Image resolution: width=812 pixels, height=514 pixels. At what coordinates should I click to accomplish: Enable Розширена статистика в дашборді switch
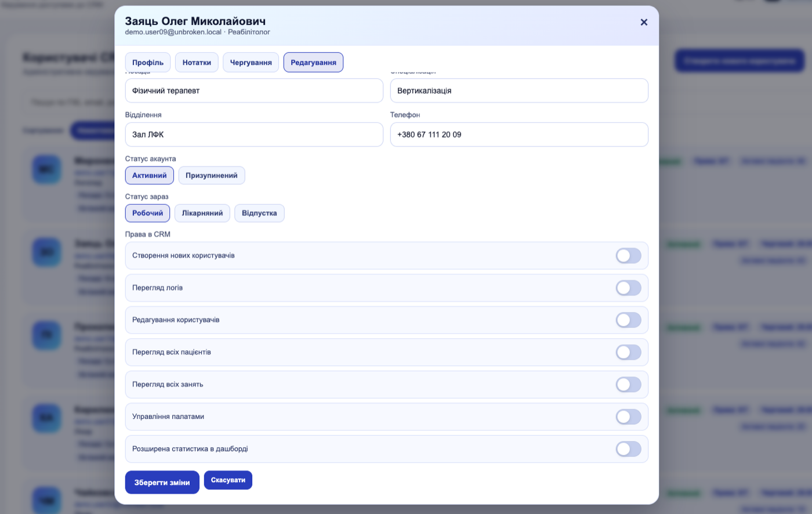[629, 449]
